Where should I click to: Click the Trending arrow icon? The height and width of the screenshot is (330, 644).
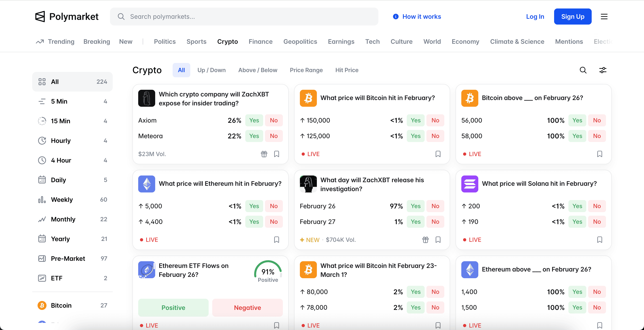(x=40, y=42)
